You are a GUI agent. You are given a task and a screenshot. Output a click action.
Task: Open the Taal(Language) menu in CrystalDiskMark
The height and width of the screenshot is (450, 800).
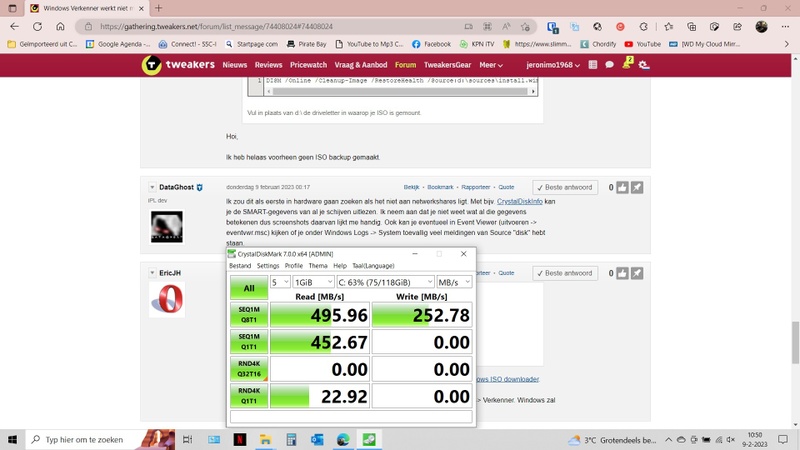click(x=373, y=266)
